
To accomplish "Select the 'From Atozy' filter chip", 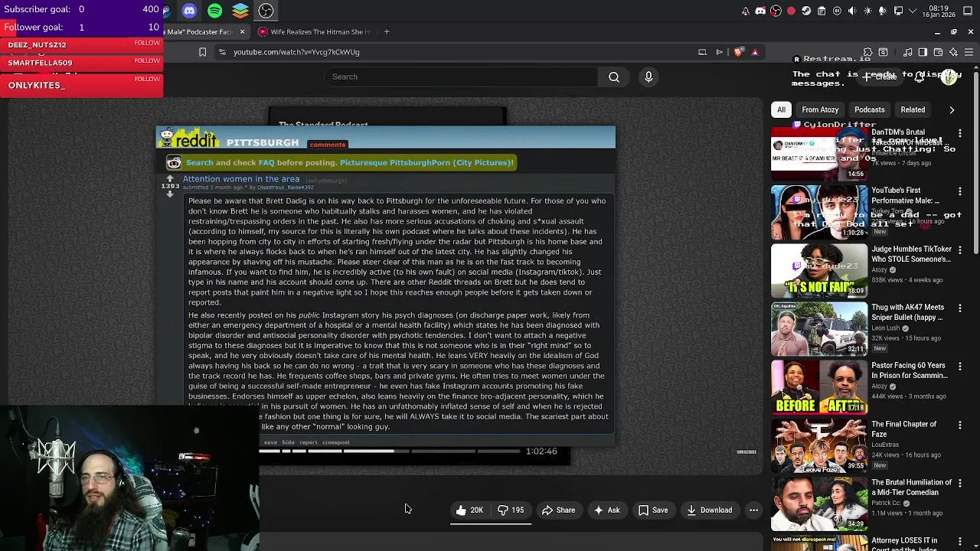I will 820,109.
